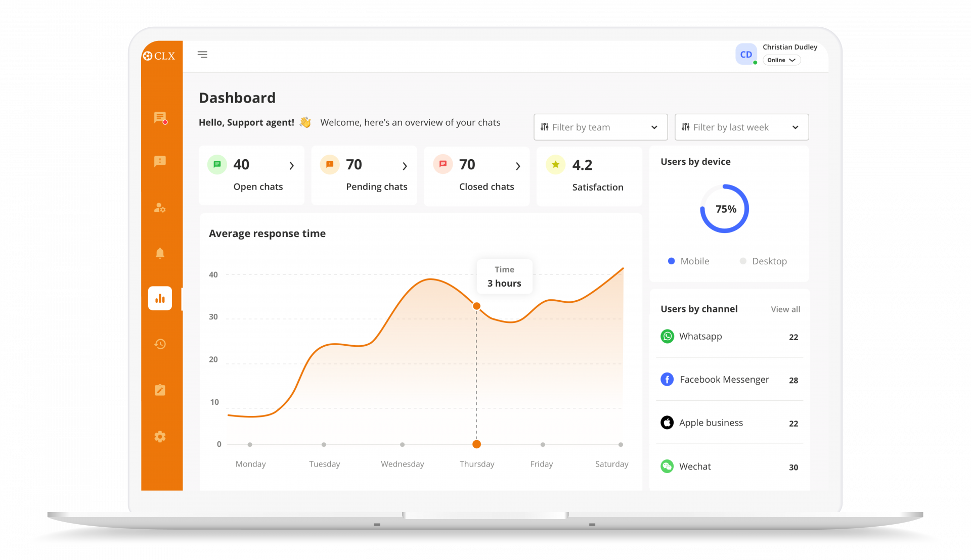Image resolution: width=971 pixels, height=560 pixels.
Task: Open the Pending chats details arrow
Action: point(405,165)
